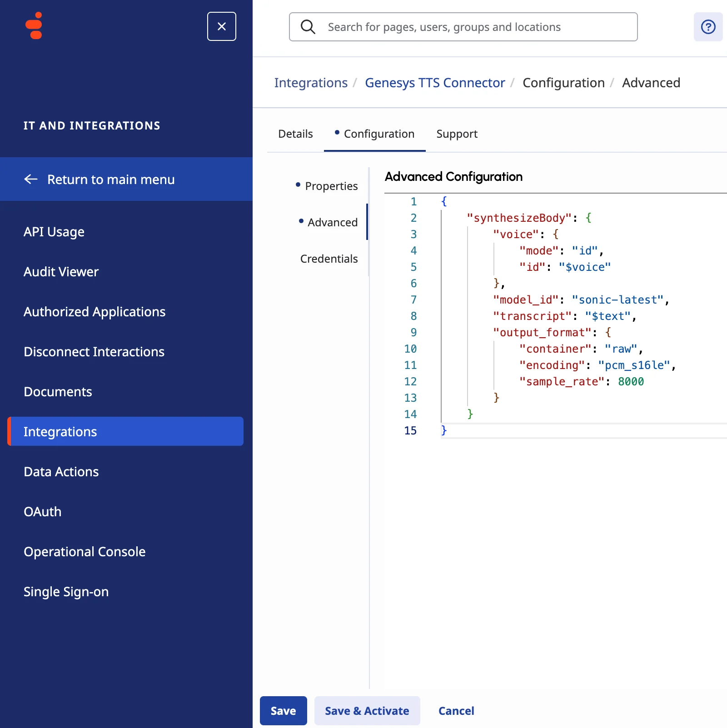Select the Properties sub-tab
The width and height of the screenshot is (727, 728).
point(331,186)
